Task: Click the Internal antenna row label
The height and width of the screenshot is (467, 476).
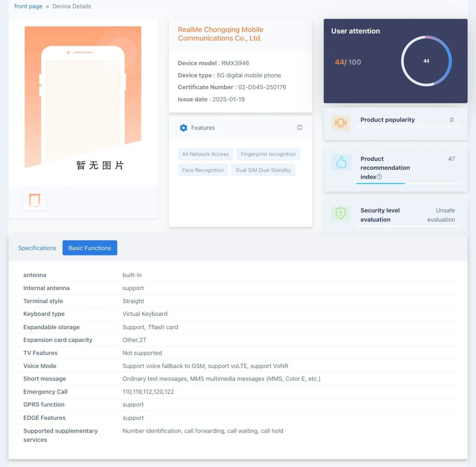Action: coord(46,288)
